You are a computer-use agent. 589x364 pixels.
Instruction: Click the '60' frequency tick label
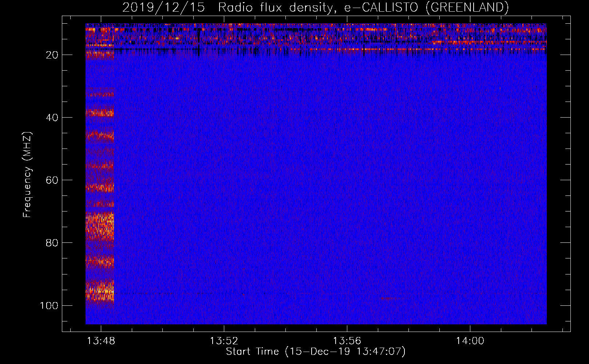pyautogui.click(x=52, y=180)
